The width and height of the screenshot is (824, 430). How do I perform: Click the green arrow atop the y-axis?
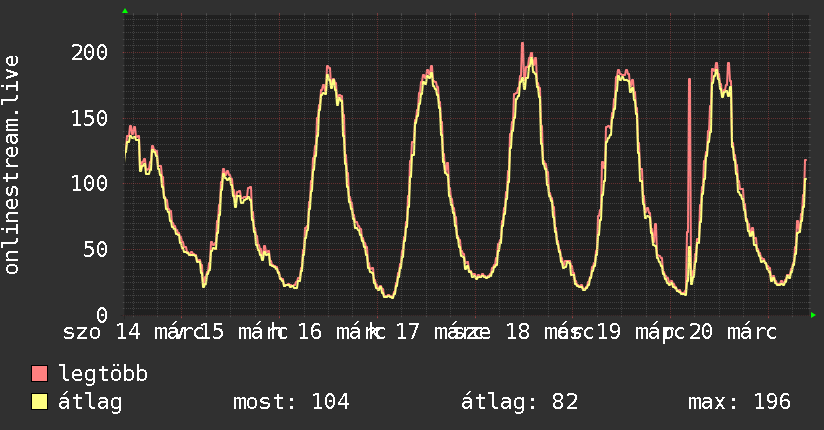[x=125, y=11]
